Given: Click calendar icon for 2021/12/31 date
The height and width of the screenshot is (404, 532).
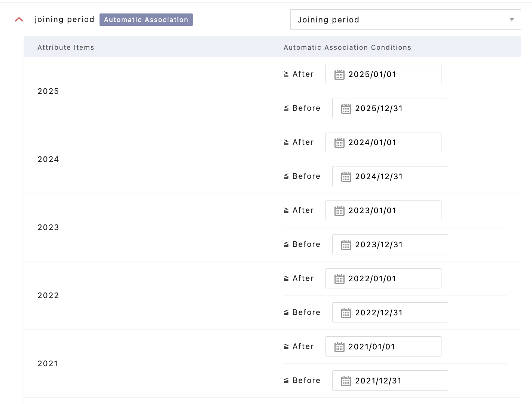Looking at the screenshot, I should pyautogui.click(x=346, y=381).
